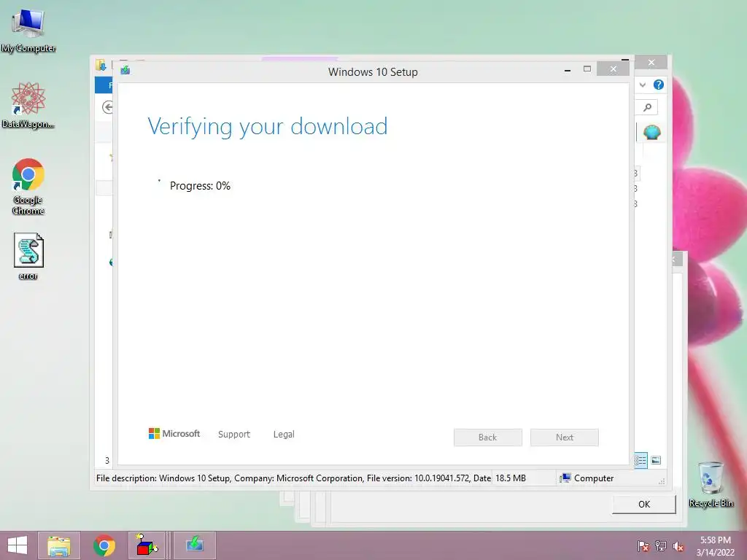Click the folder icon in Explorer title bar
The width and height of the screenshot is (747, 560).
pos(101,65)
